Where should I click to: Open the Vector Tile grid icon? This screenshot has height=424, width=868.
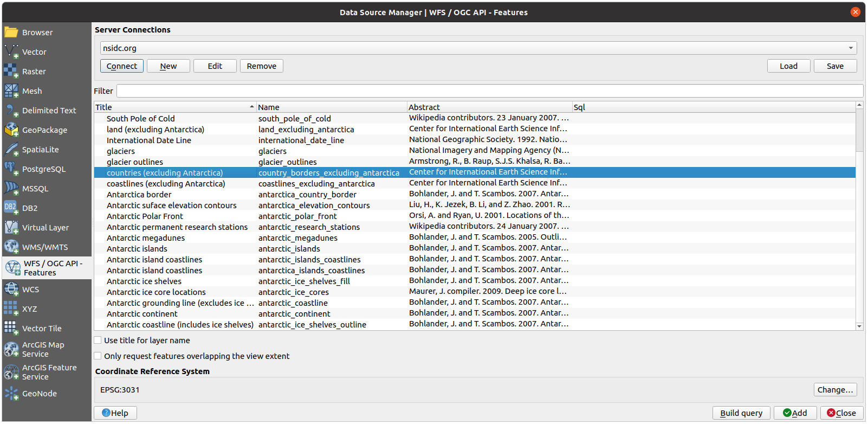coord(11,329)
